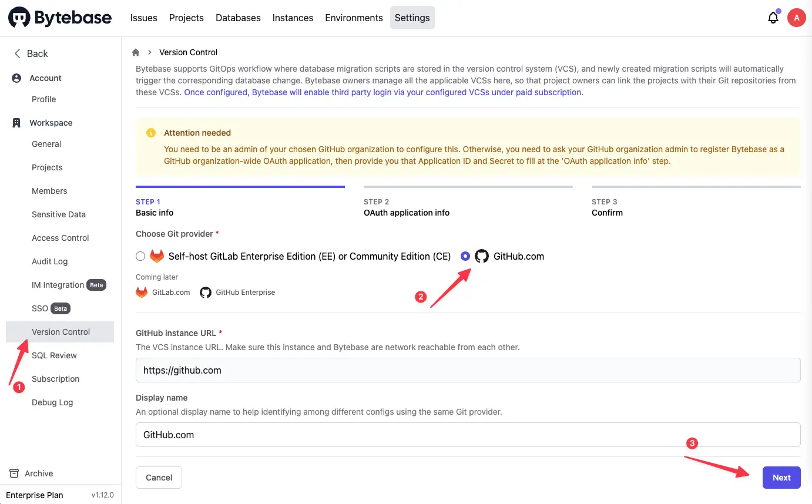Screen dimensions: 812x504
Task: Click the home breadcrumb icon
Action: 136,52
